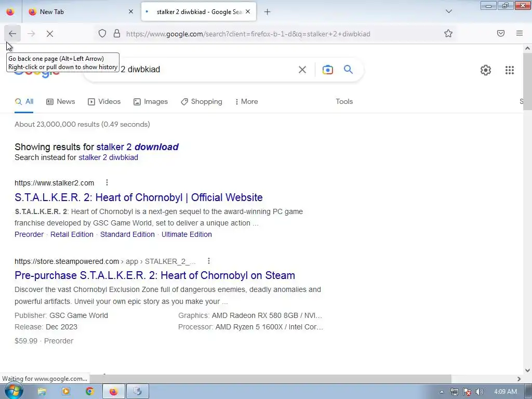Viewport: 532px width, 399px height.
Task: Open Google apps grid
Action: (510, 70)
